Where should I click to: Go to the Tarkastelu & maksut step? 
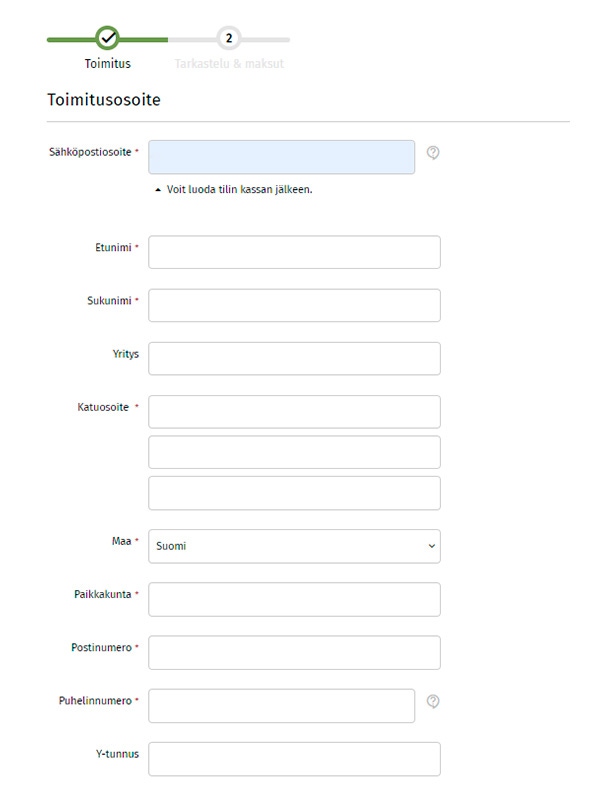(229, 64)
